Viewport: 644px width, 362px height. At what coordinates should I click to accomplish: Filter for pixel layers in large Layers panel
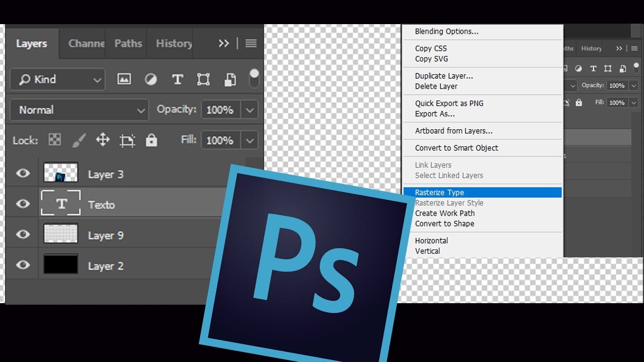click(x=124, y=79)
